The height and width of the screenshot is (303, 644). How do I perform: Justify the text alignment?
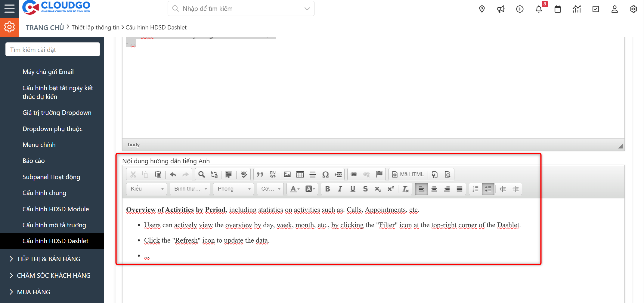[460, 189]
